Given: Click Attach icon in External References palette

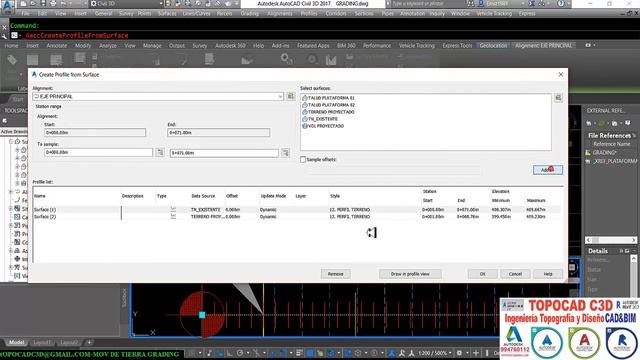Looking at the screenshot, I should tap(589, 123).
